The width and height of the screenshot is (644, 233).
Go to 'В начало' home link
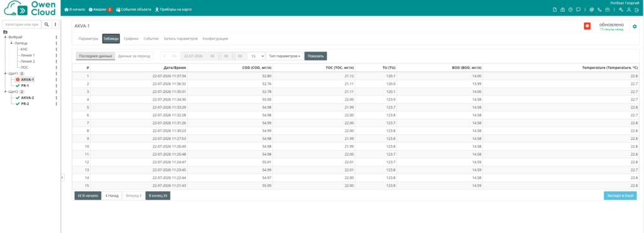(x=75, y=9)
